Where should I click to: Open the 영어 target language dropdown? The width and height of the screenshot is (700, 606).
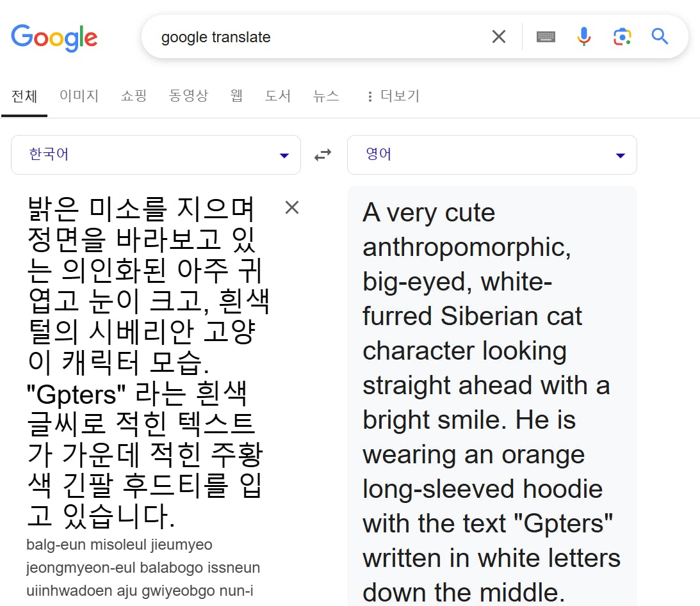(x=492, y=155)
